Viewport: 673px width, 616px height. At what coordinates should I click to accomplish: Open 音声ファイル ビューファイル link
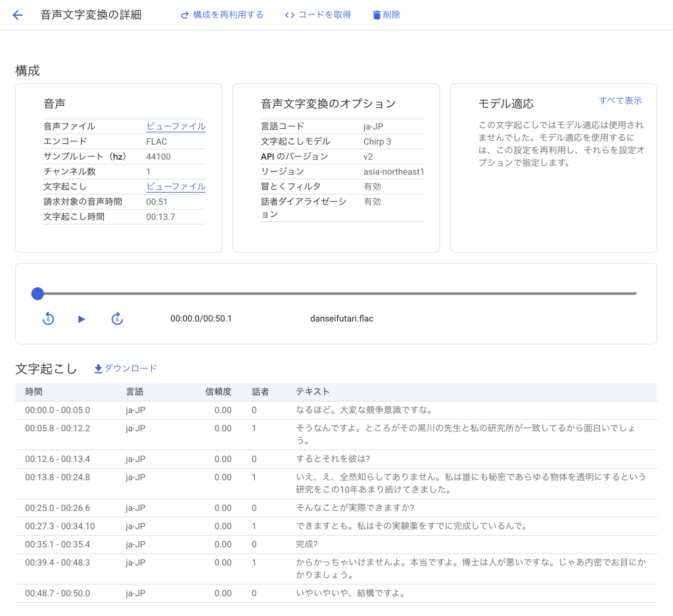[175, 126]
